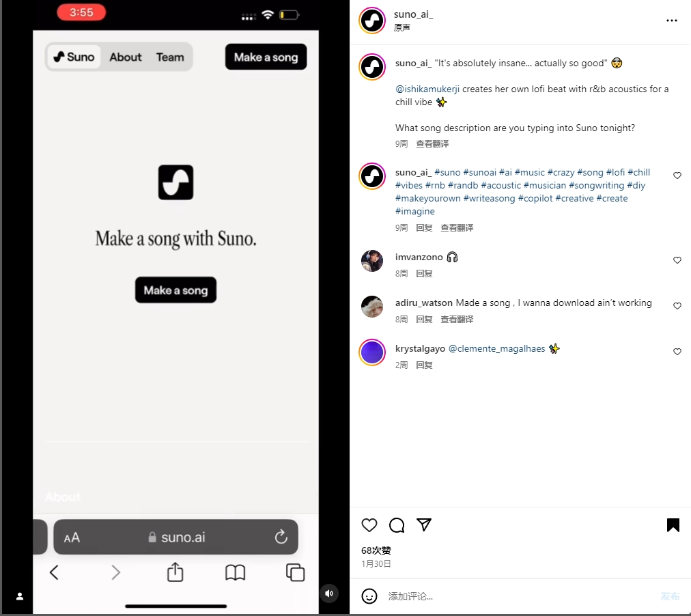This screenshot has height=616, width=691.
Task: Like the adiru_watson comment
Action: click(677, 306)
